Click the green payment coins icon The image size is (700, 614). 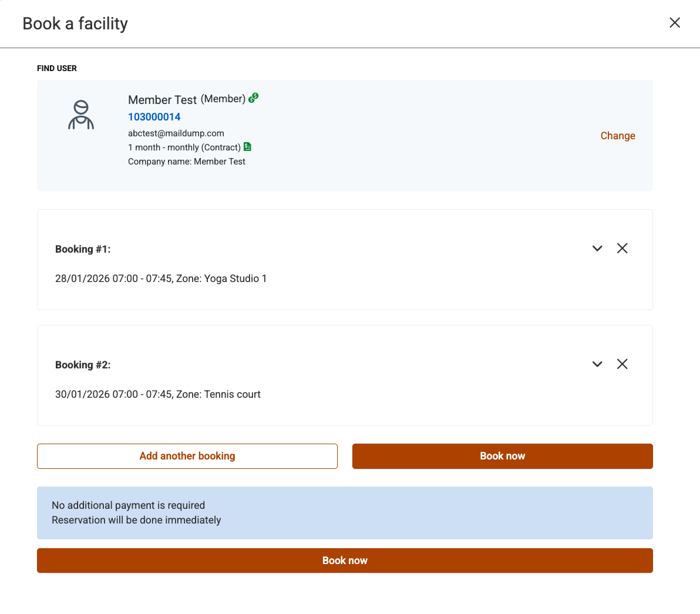(253, 98)
